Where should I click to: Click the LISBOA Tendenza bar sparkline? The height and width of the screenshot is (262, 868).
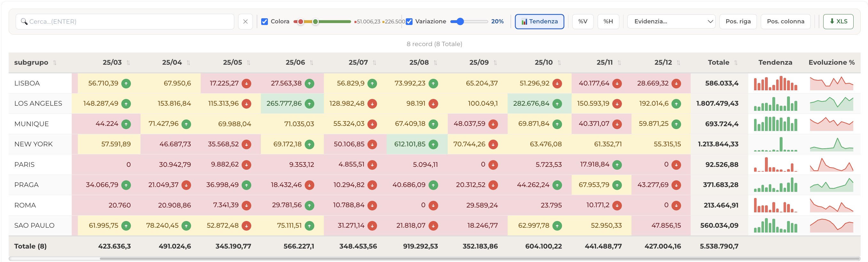pos(775,84)
